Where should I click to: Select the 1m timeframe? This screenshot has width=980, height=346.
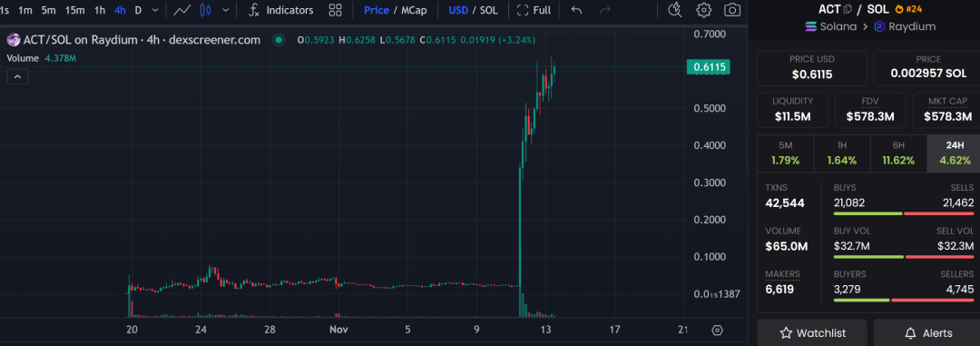click(x=25, y=10)
